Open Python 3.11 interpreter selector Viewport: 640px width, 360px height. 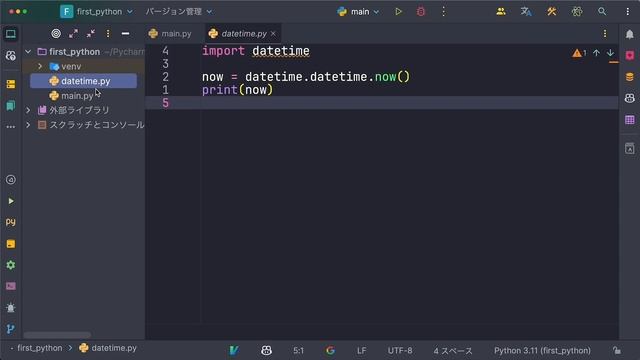click(542, 351)
